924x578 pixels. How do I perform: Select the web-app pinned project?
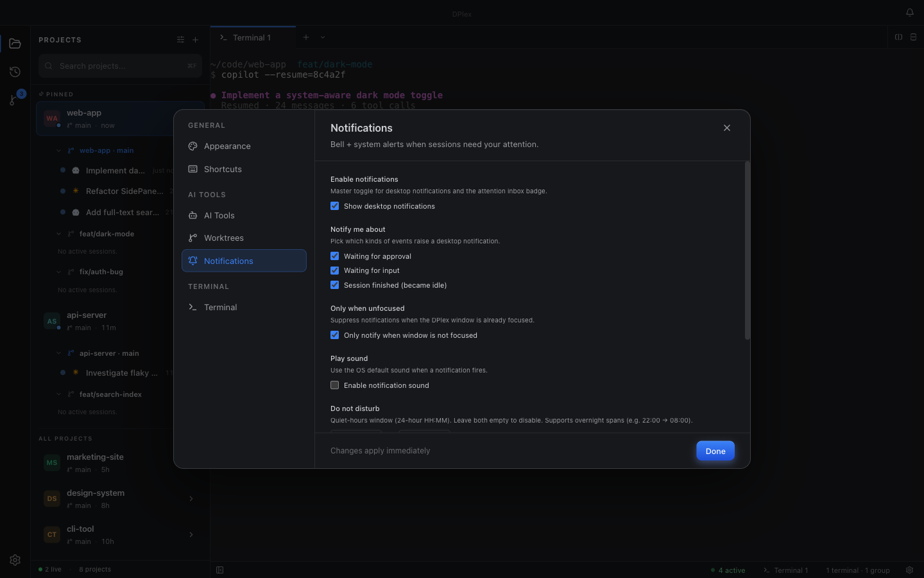pos(120,118)
